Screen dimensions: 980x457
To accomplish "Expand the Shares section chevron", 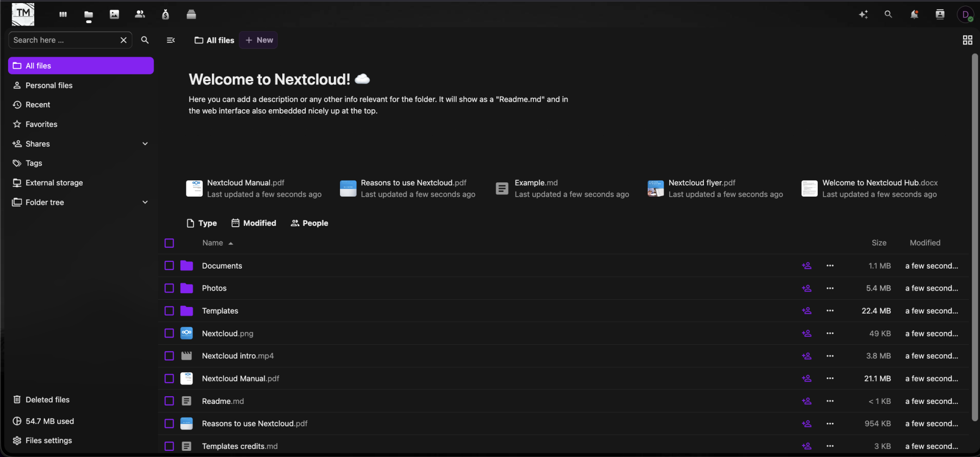I will point(145,144).
